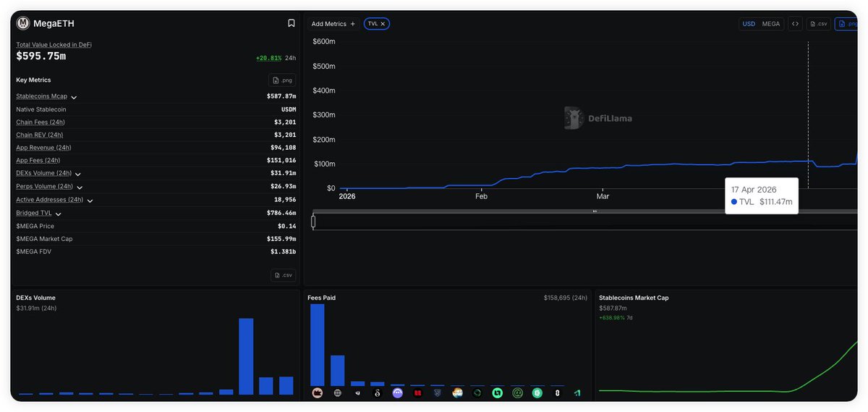Grab the left handle of the chart range slider
Screen dimensions: 868x412
click(x=313, y=222)
